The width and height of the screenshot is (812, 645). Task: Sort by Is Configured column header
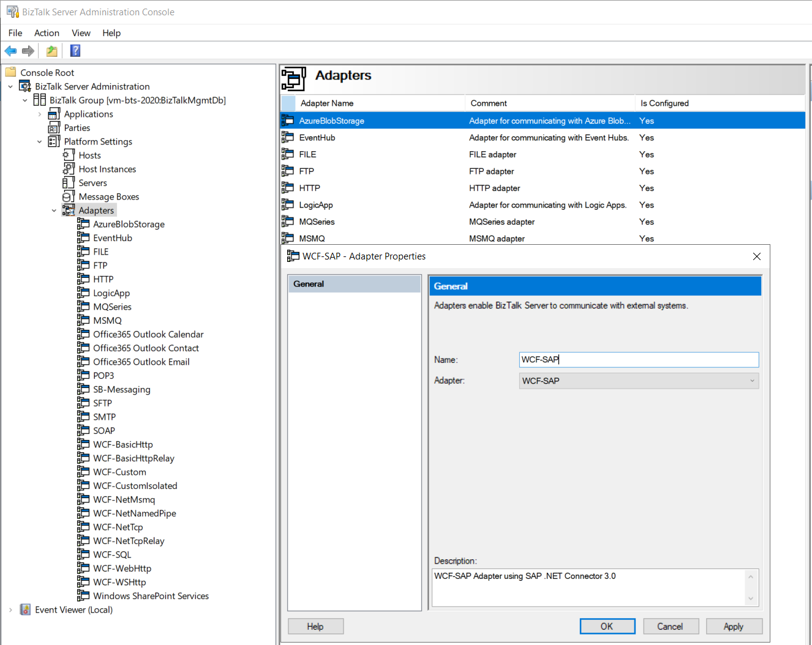720,103
